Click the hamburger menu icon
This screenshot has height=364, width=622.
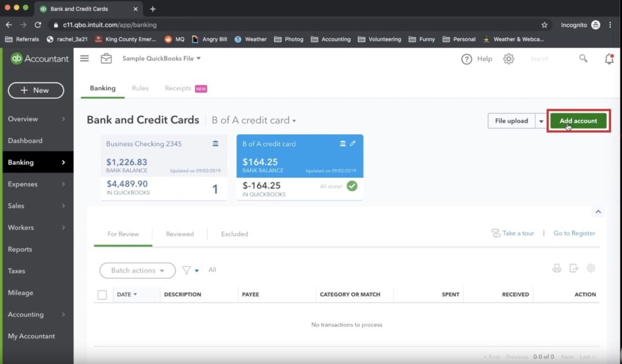coord(84,58)
